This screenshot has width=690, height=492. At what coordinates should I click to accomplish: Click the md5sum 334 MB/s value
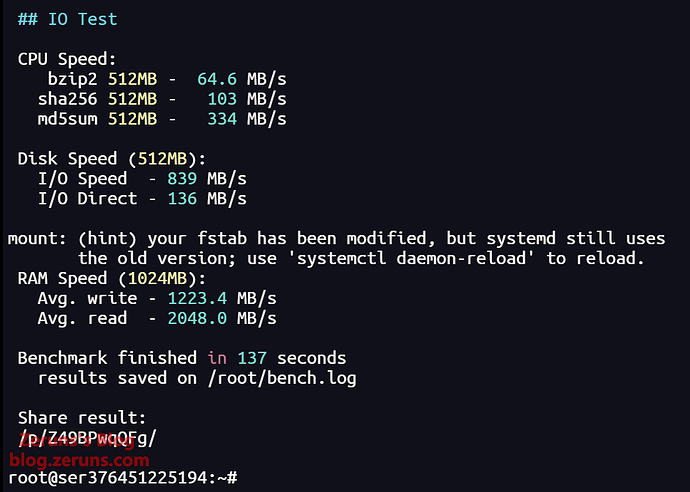coord(222,119)
